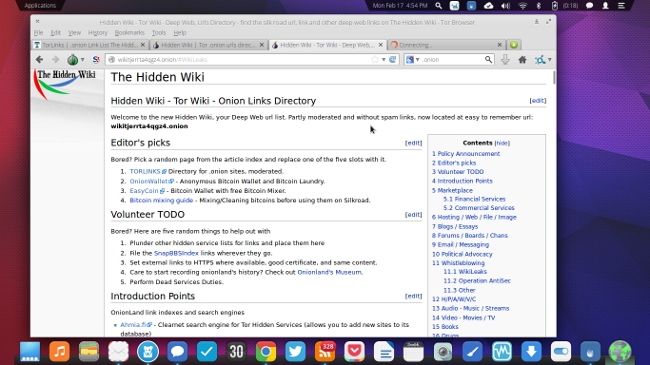Open the Mail envelope in dock
The image size is (650, 365).
[118, 352]
